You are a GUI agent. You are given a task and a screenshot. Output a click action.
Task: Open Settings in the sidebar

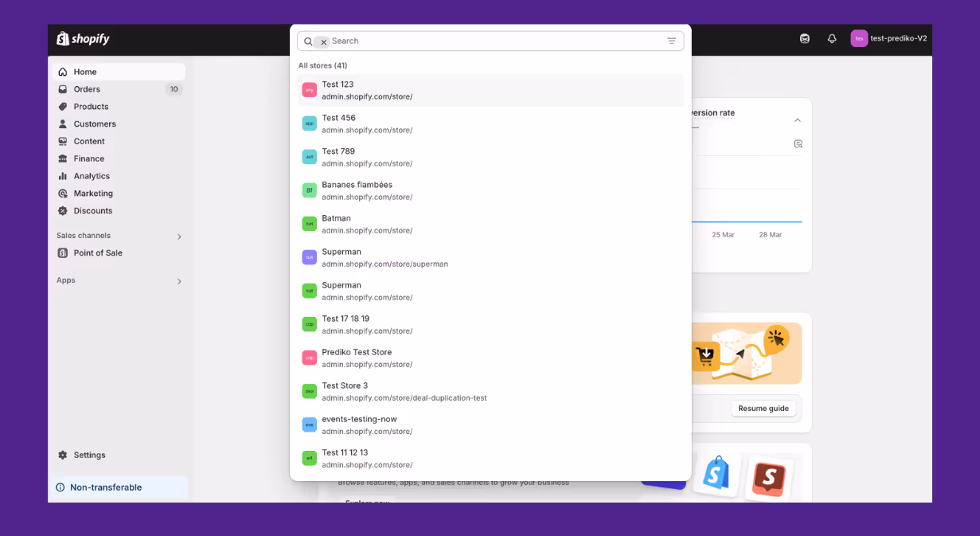119,455
